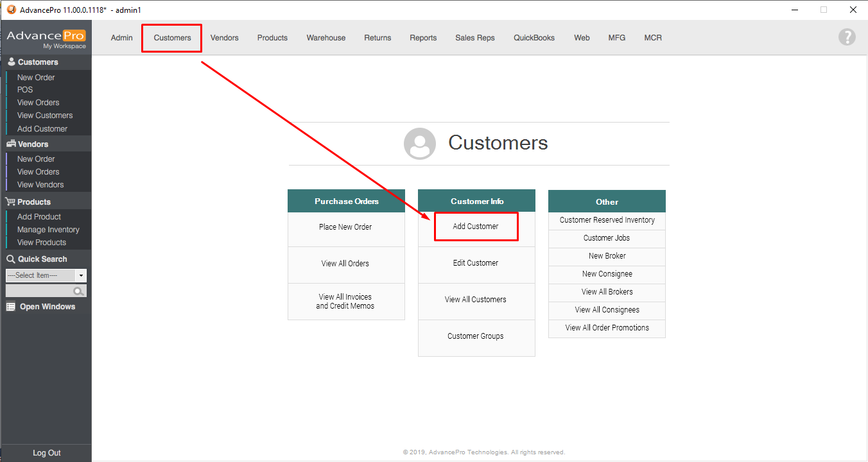Click the large Customers avatar icon
The width and height of the screenshot is (868, 462).
[419, 144]
